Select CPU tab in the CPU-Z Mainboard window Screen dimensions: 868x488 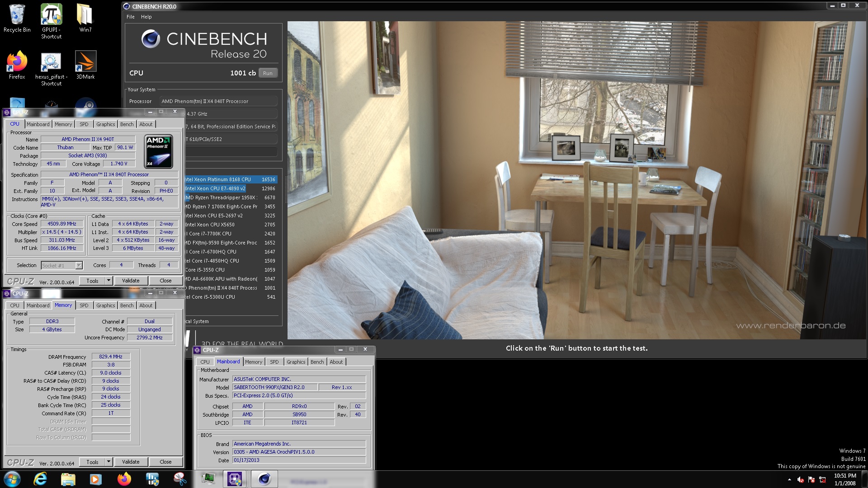(205, 362)
